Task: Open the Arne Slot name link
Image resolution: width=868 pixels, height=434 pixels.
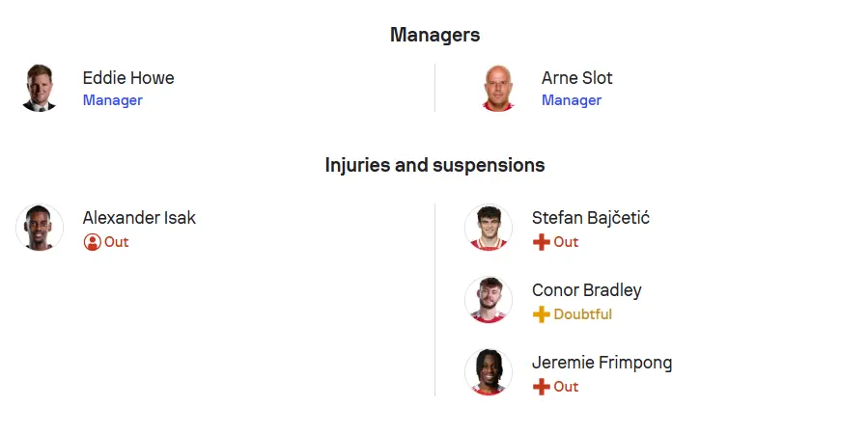Action: pyautogui.click(x=576, y=78)
